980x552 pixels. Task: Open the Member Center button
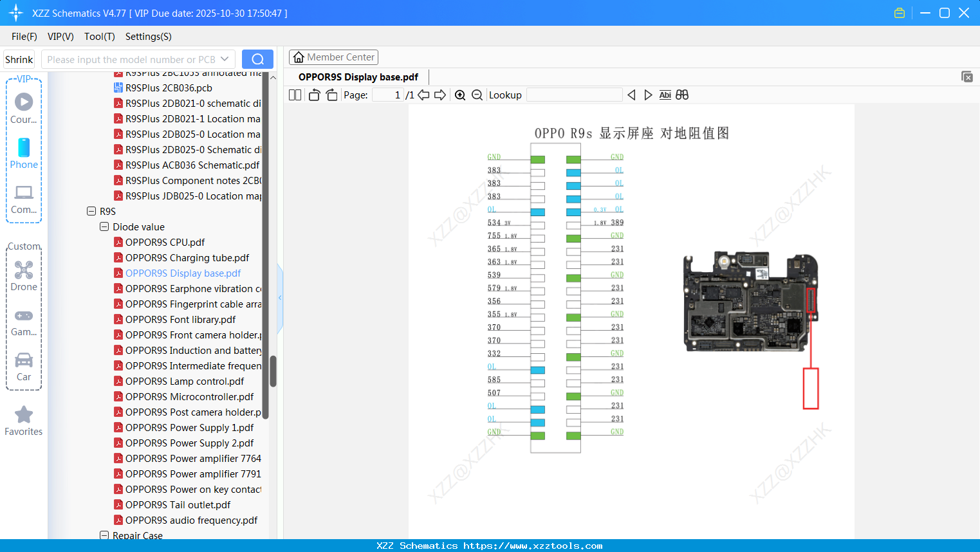tap(333, 57)
